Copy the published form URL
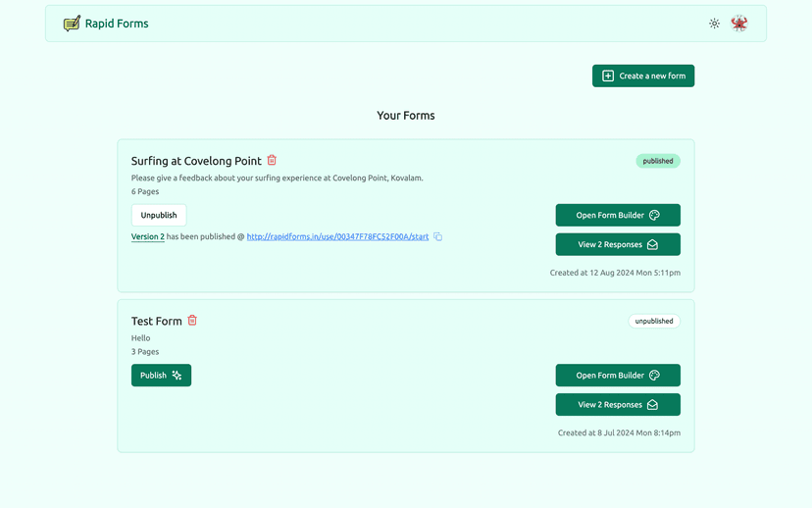The height and width of the screenshot is (508, 812). (x=438, y=236)
